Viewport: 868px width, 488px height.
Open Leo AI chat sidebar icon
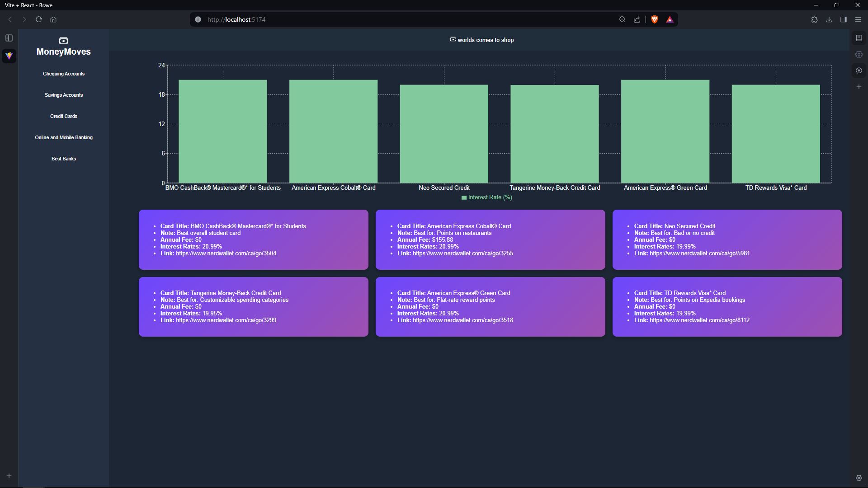click(x=859, y=70)
